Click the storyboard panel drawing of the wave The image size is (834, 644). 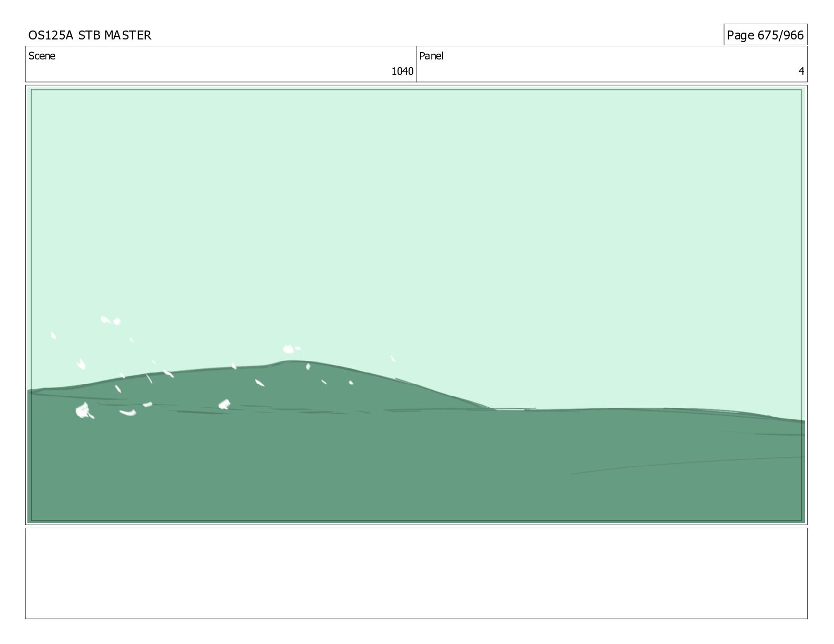coord(416,305)
